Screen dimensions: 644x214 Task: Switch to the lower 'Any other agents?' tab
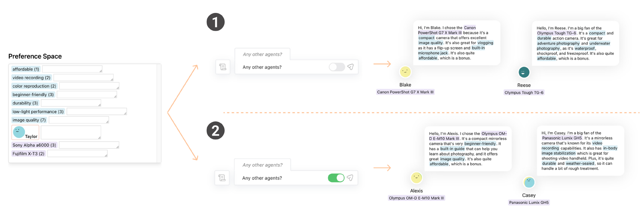262,165
